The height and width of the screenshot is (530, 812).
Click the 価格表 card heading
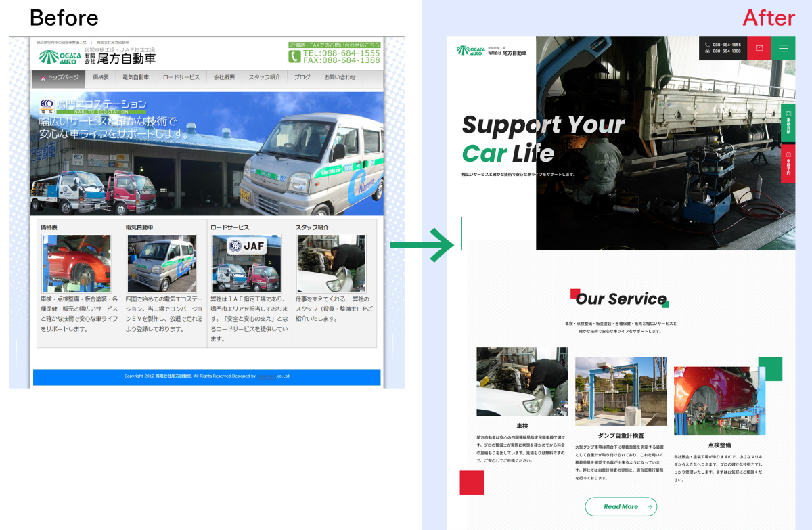[x=50, y=227]
